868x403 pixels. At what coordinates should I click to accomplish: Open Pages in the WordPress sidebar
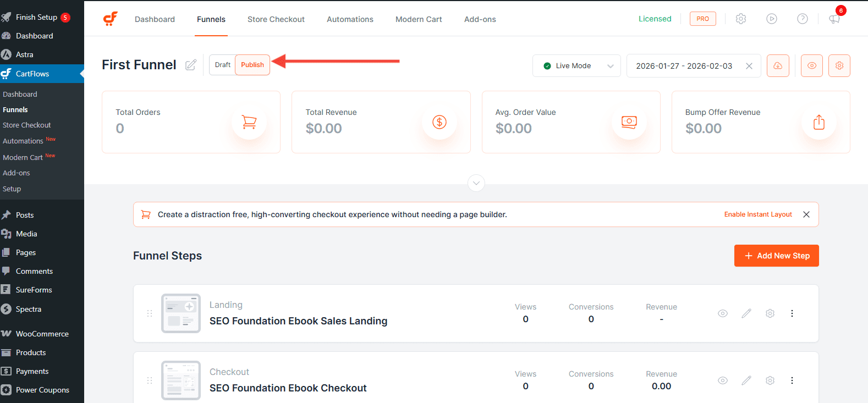42,252
